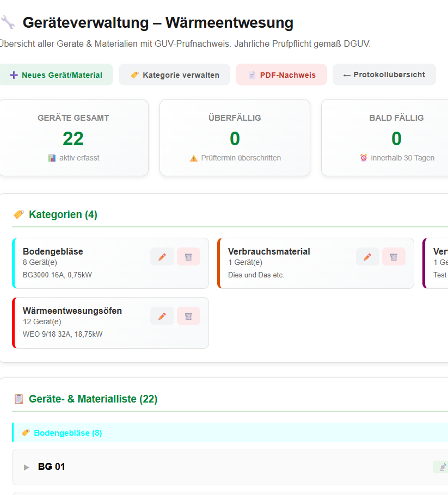Click the Geräte gesamt 22 card
448x495 pixels.
point(73,138)
